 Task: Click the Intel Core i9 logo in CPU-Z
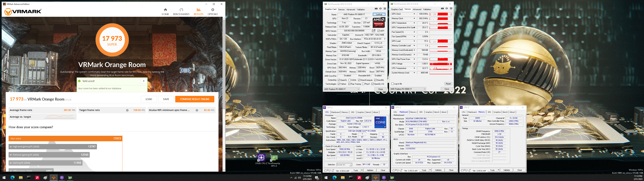tap(380, 122)
